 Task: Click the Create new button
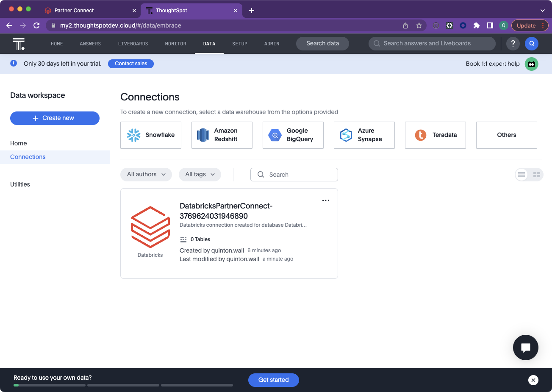(55, 118)
